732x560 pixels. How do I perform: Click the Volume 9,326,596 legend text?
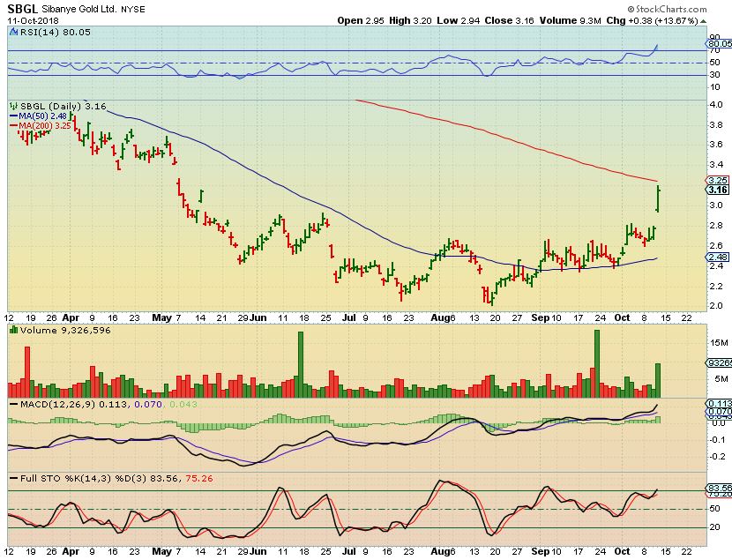pos(65,330)
